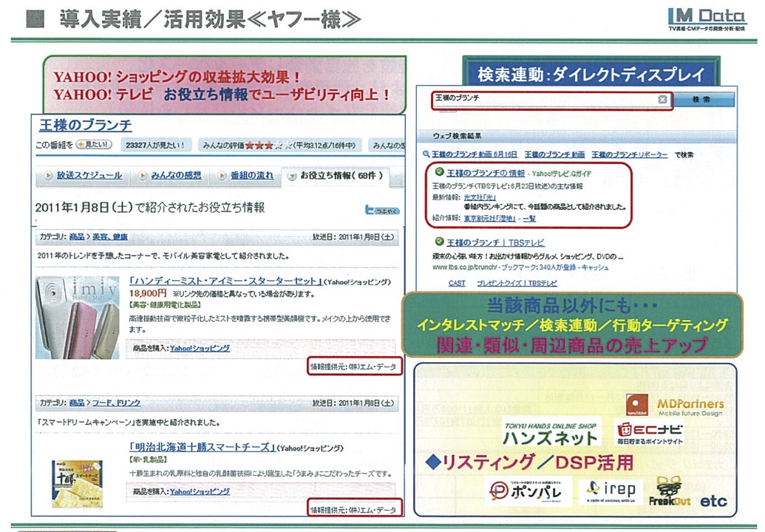This screenshot has height=532, width=765.
Task: Click the green check icon beside 王様のブランチ | TBSテレビ
Action: 439,242
